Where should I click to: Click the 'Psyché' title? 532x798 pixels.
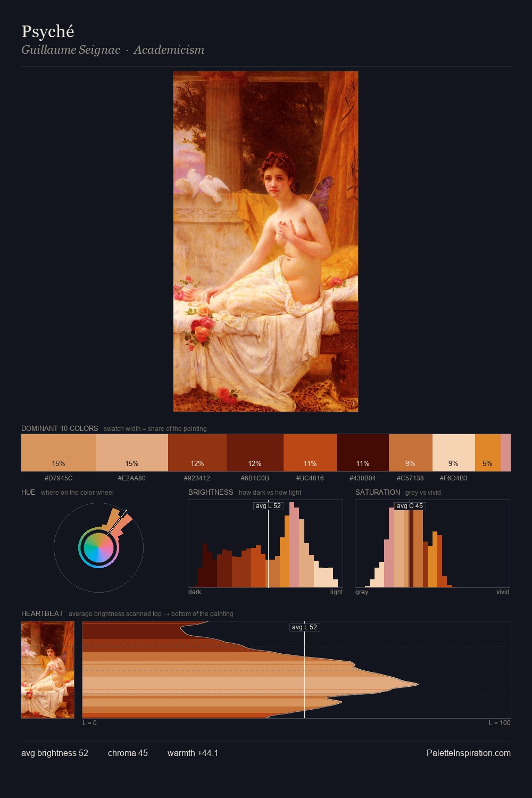tap(48, 31)
